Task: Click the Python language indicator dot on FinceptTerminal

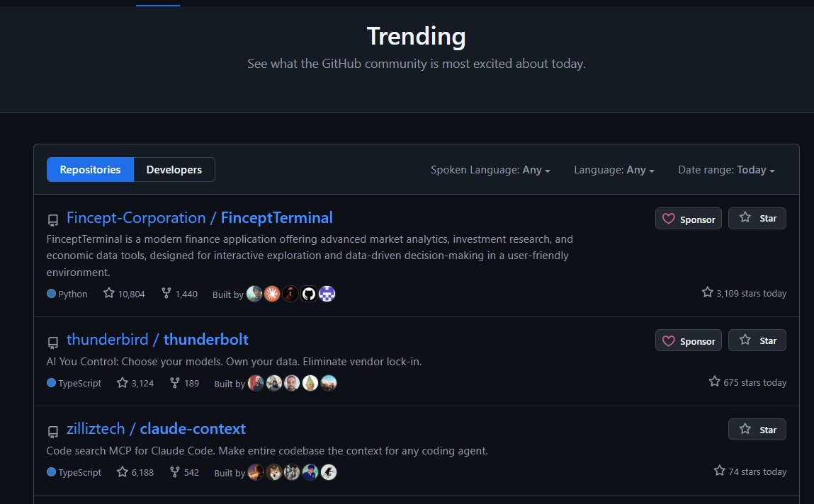Action: click(x=50, y=293)
